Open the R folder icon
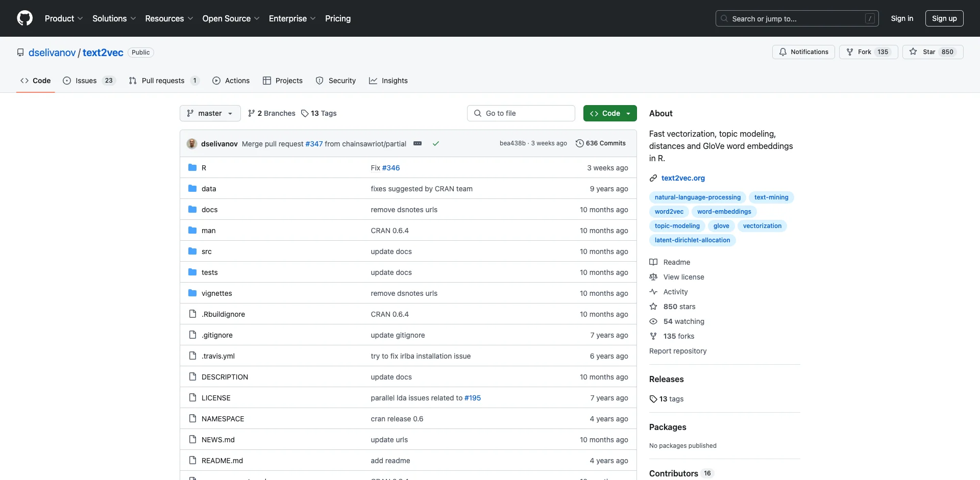 (192, 168)
